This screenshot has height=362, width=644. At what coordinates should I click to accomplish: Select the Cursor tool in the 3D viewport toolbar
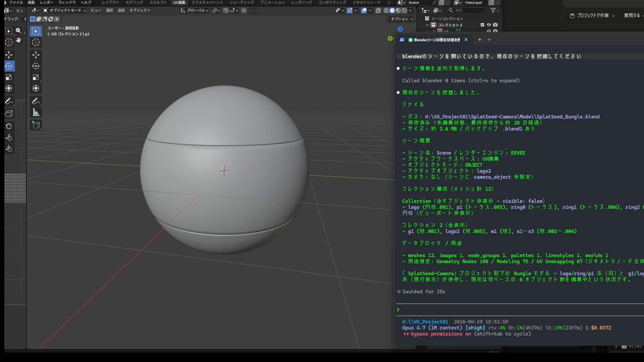[x=36, y=42]
